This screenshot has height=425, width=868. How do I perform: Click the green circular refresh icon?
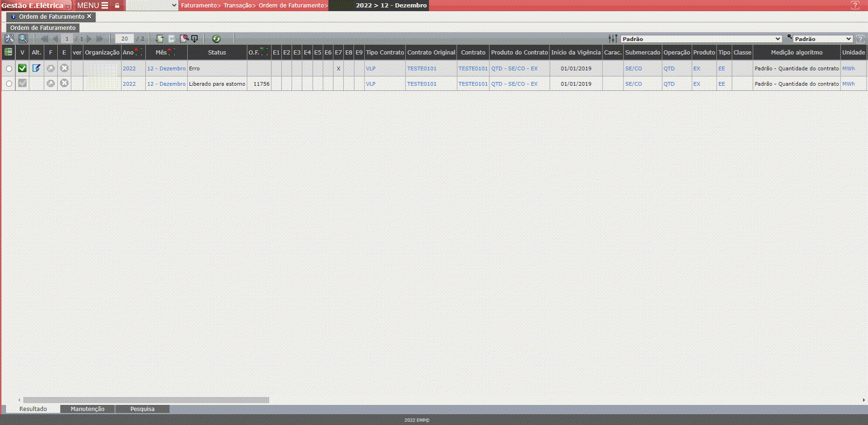tap(216, 39)
